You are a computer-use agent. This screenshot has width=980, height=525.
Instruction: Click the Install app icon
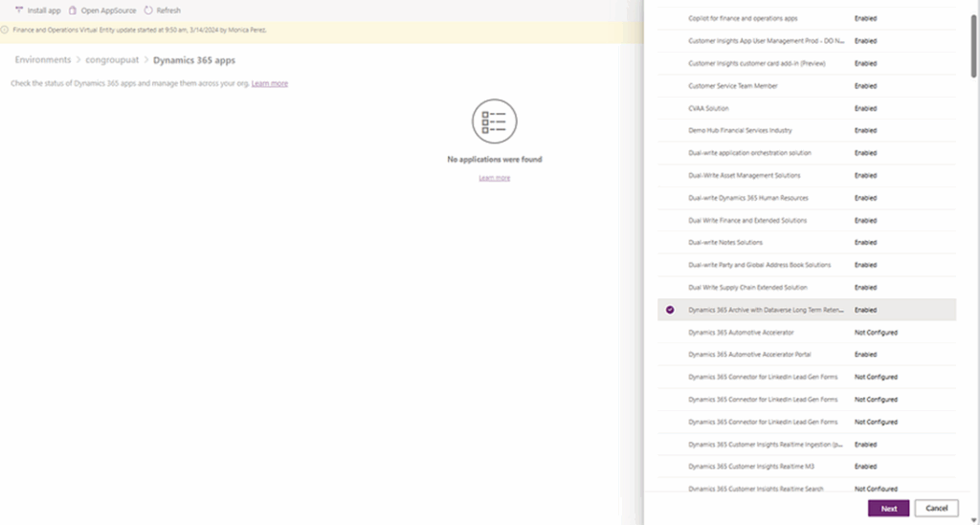point(19,10)
